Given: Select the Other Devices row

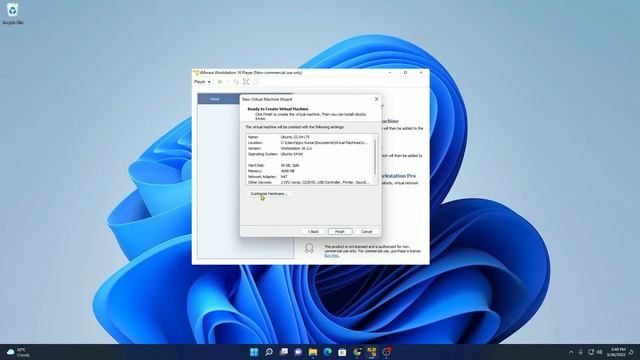Looking at the screenshot, I should click(309, 182).
